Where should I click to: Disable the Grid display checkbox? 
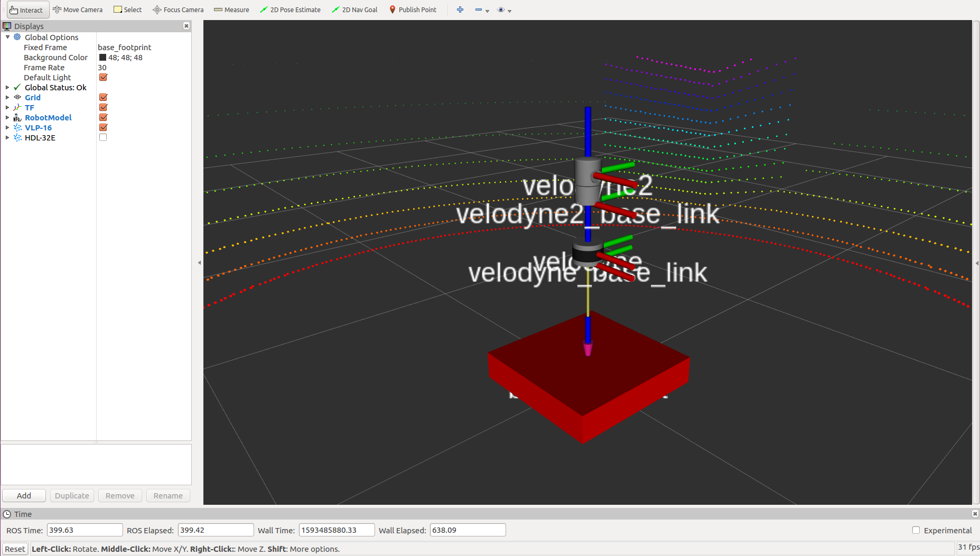point(103,97)
